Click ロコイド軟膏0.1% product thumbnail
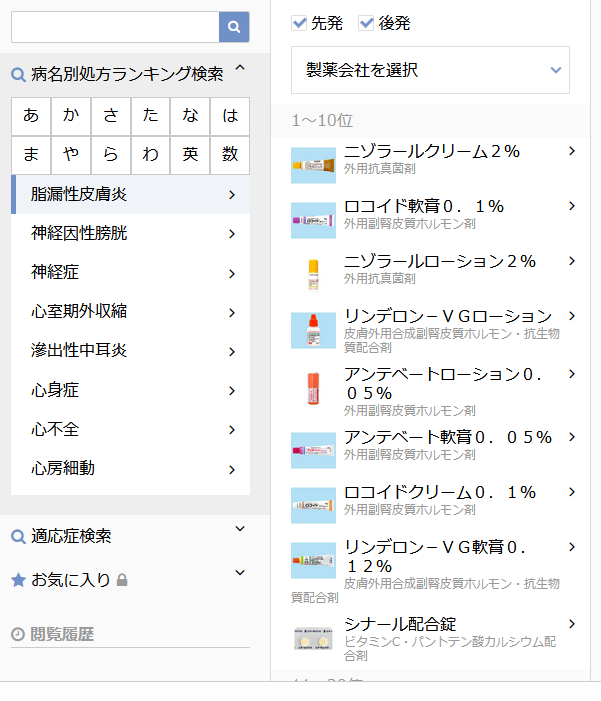 click(x=313, y=220)
